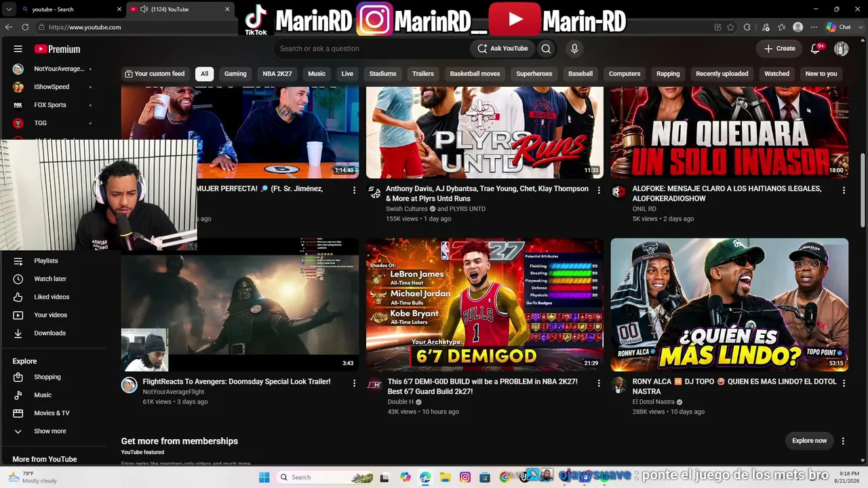
Task: Open Microsoft Store from the taskbar
Action: (x=484, y=477)
